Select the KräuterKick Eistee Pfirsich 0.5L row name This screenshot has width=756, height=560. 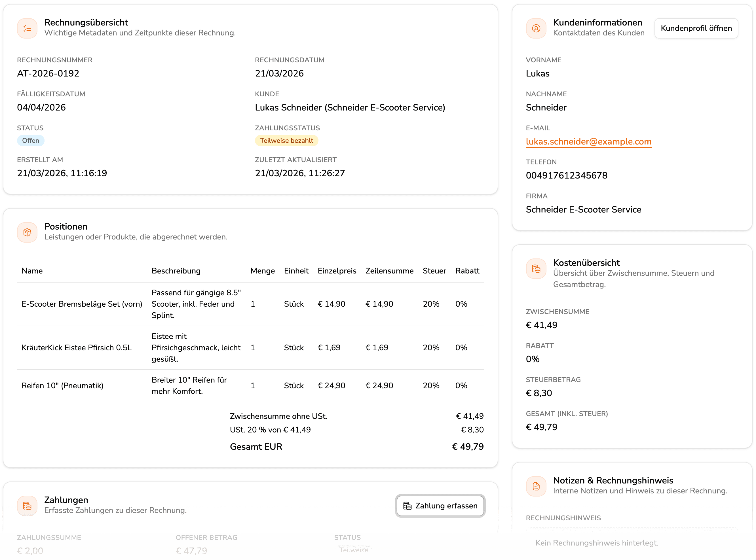click(77, 347)
